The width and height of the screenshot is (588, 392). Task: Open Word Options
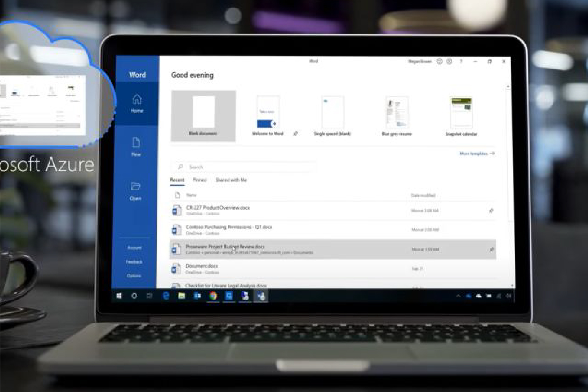[x=134, y=276]
